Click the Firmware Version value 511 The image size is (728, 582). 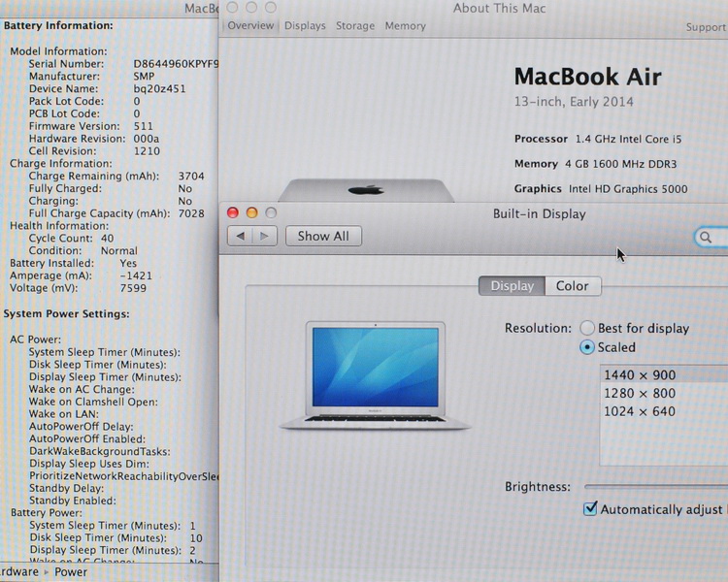[x=143, y=126]
